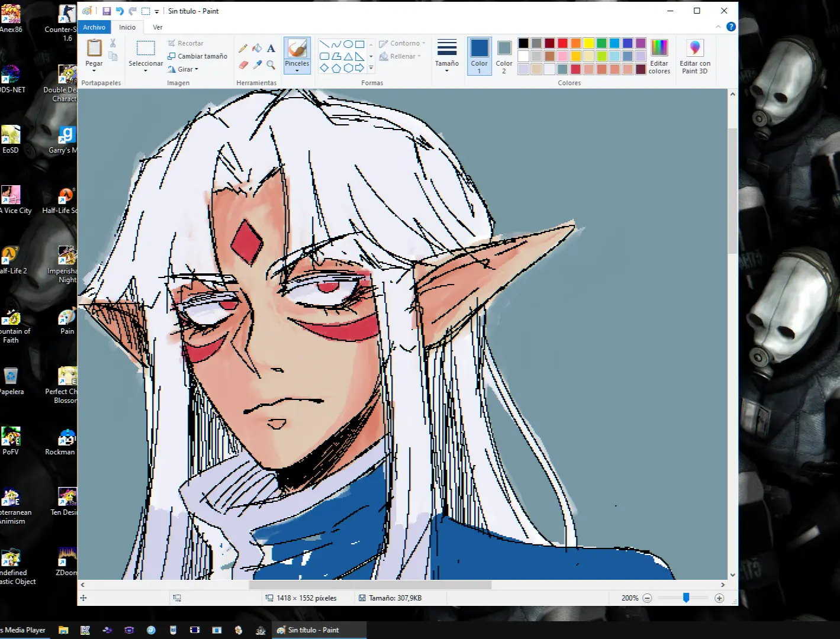The image size is (840, 639).
Task: Click the zoom slider handle
Action: point(686,598)
